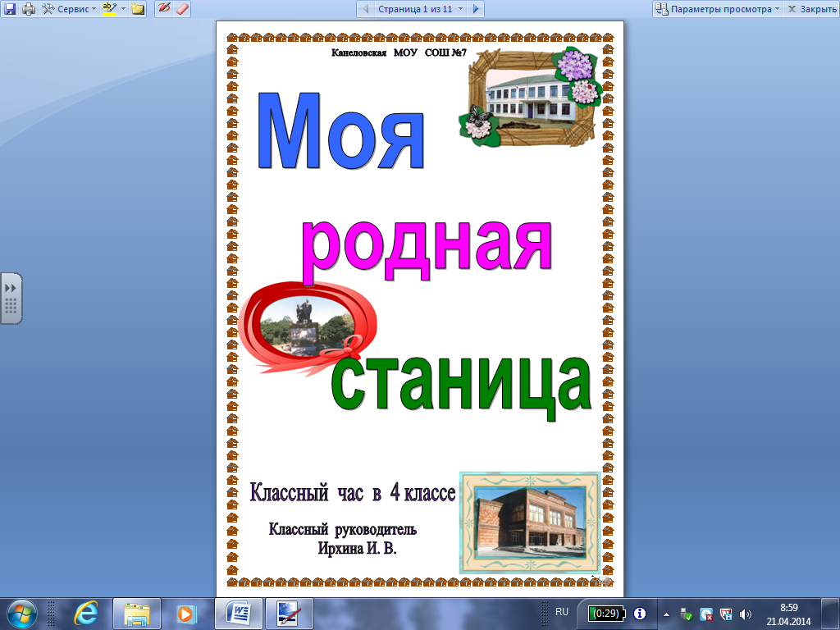Open the print options printer icon
Image resolution: width=840 pixels, height=630 pixels.
point(29,8)
